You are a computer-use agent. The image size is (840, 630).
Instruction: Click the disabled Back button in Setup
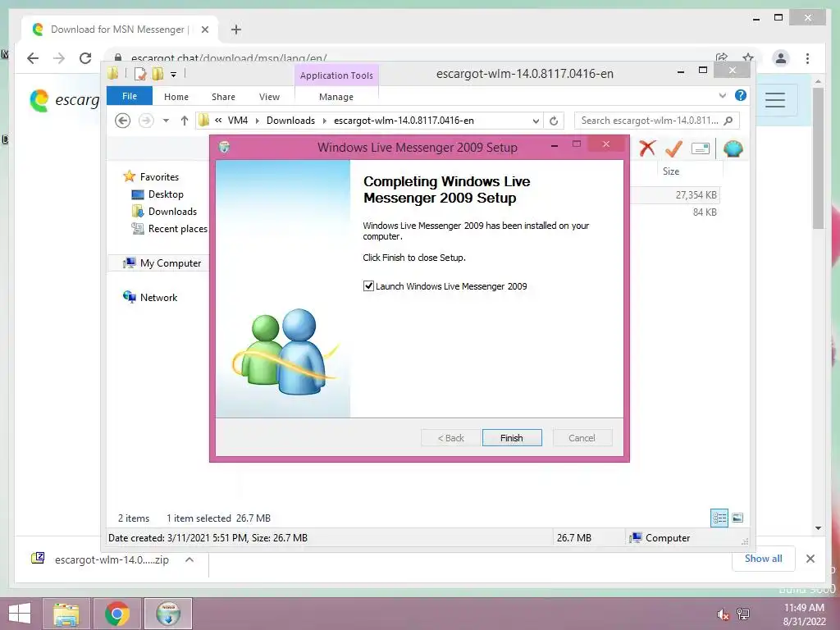(450, 438)
